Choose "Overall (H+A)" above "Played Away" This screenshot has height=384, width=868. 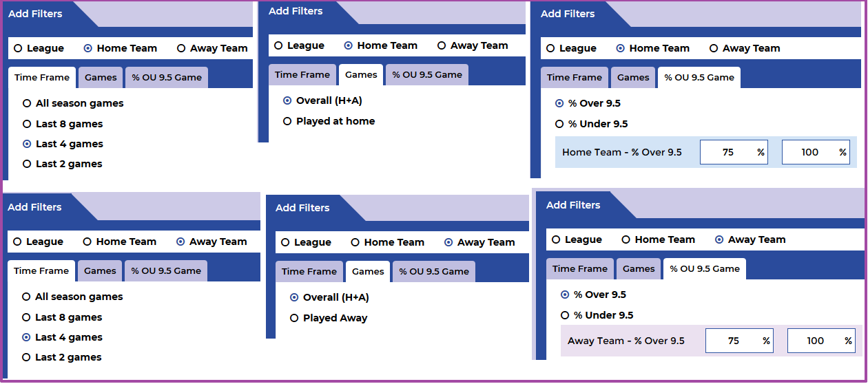[294, 297]
